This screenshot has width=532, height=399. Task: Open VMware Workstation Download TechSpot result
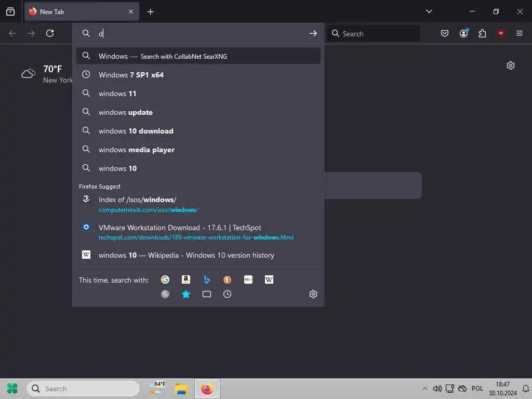click(198, 232)
